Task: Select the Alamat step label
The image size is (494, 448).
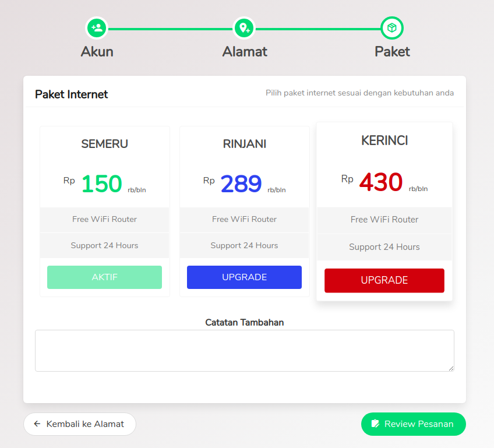Action: coord(245,52)
